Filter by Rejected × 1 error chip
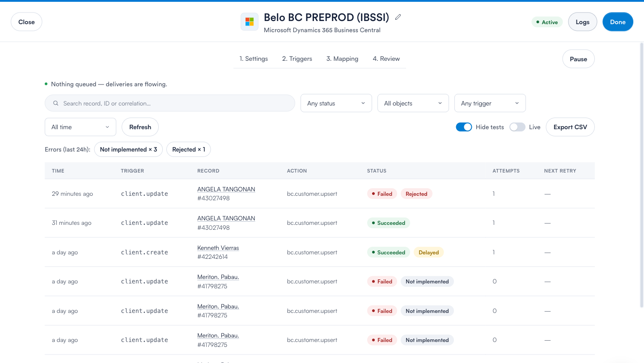 point(188,149)
